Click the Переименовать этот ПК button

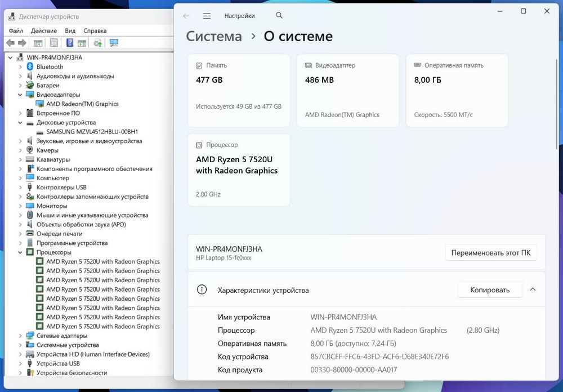coord(491,252)
